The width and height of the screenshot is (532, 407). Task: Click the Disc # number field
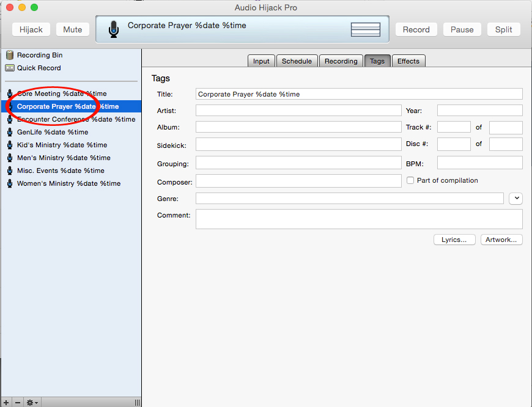click(454, 144)
